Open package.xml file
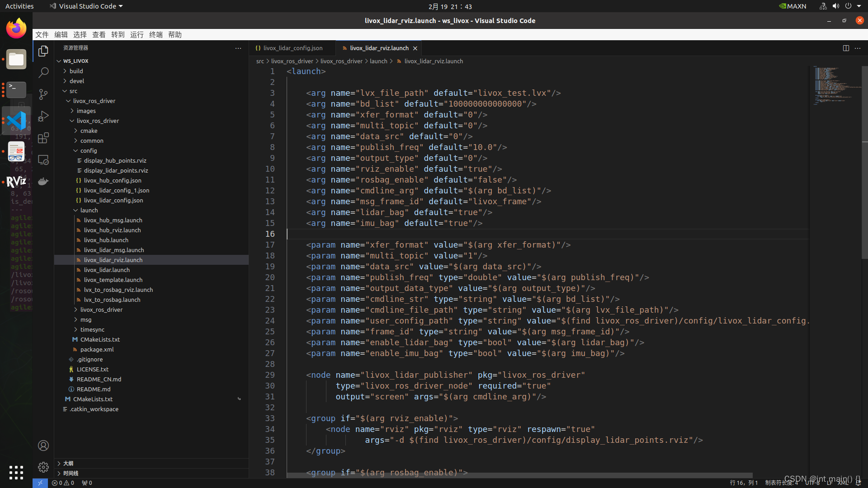868x488 pixels. click(97, 349)
